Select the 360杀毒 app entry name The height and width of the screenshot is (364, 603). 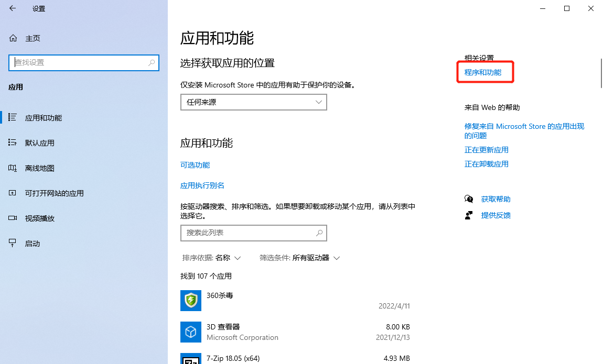coord(220,295)
